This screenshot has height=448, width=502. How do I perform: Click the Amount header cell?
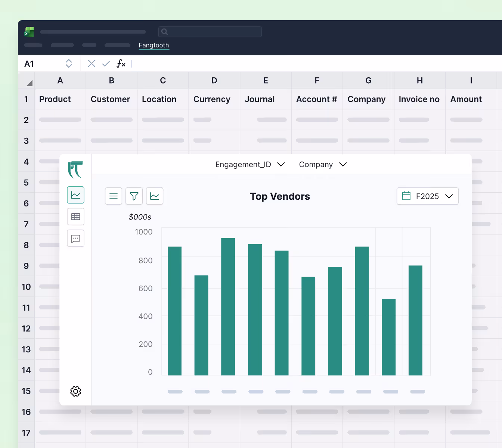[x=471, y=99]
